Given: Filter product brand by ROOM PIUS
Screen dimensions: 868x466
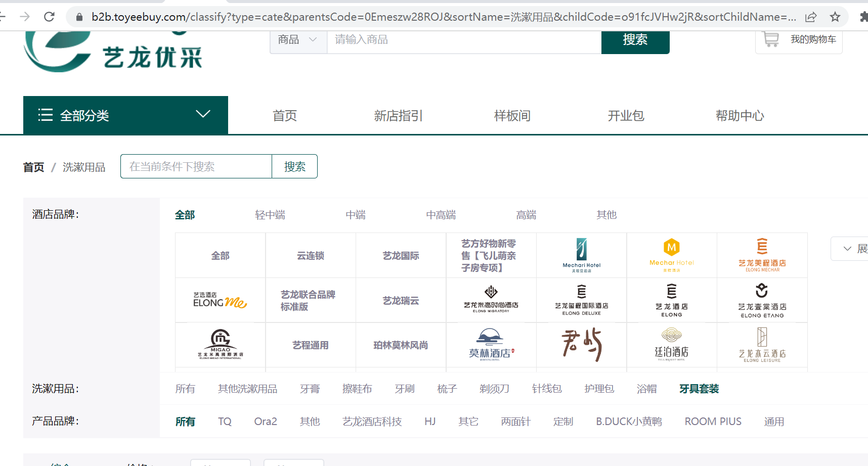Looking at the screenshot, I should tap(713, 422).
